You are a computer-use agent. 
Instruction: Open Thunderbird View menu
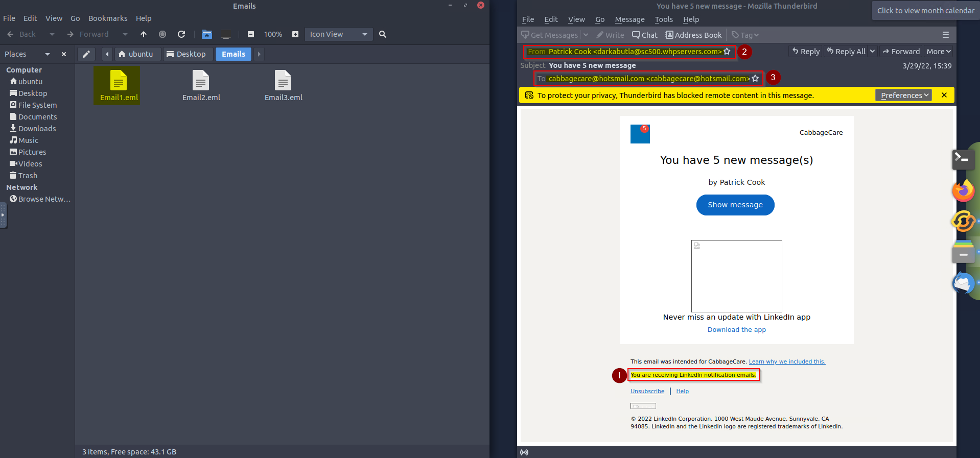tap(576, 19)
